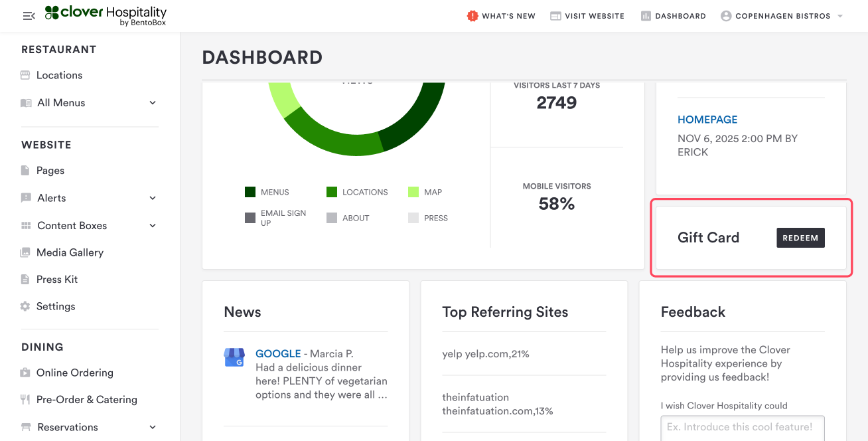
Task: Open the Copenhagen Bistros account dropdown arrow
Action: point(840,16)
